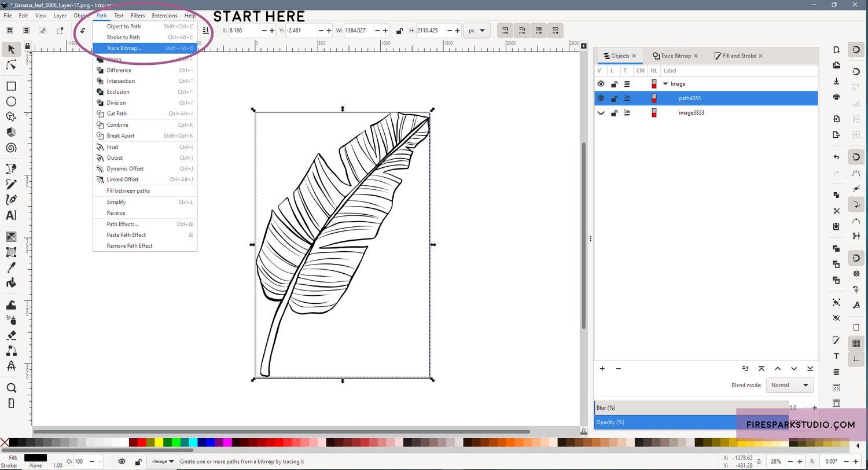Activate the Zoom magnifier tool

[x=11, y=387]
